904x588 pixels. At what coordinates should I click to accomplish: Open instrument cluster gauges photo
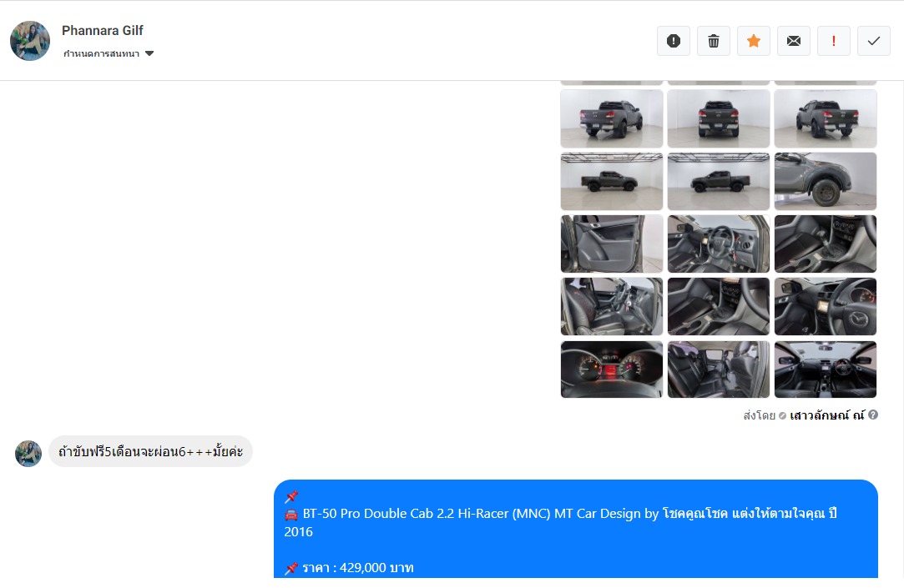(x=612, y=369)
